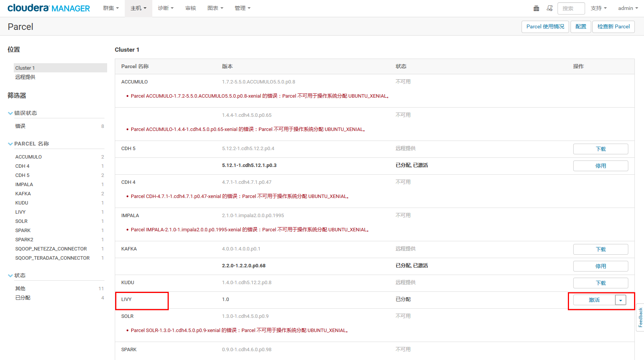The image size is (644, 360).
Task: Deactivate the KAFKA 2.2.0 parcel with 停用
Action: point(600,266)
